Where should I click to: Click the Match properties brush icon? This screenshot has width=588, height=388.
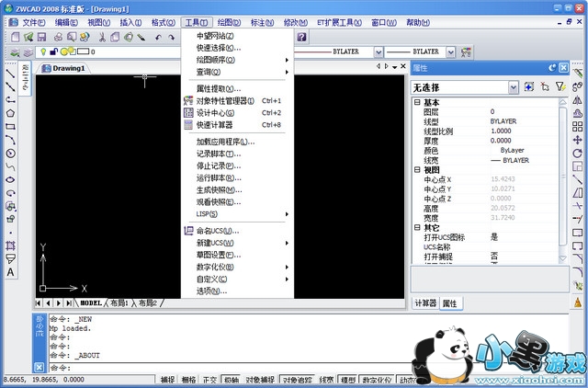[x=141, y=37]
